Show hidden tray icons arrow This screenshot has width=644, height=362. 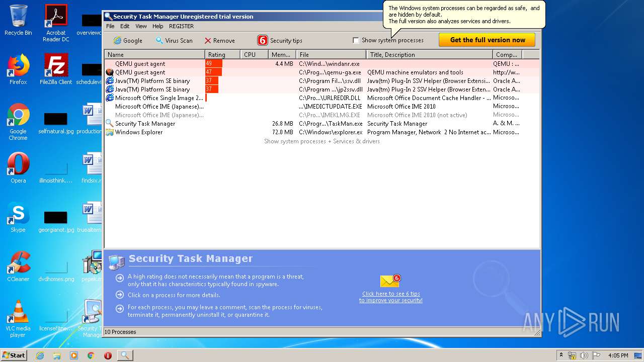pyautogui.click(x=561, y=355)
